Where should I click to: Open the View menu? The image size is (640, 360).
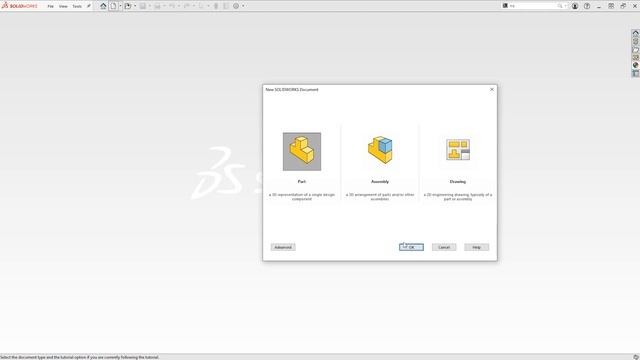63,6
